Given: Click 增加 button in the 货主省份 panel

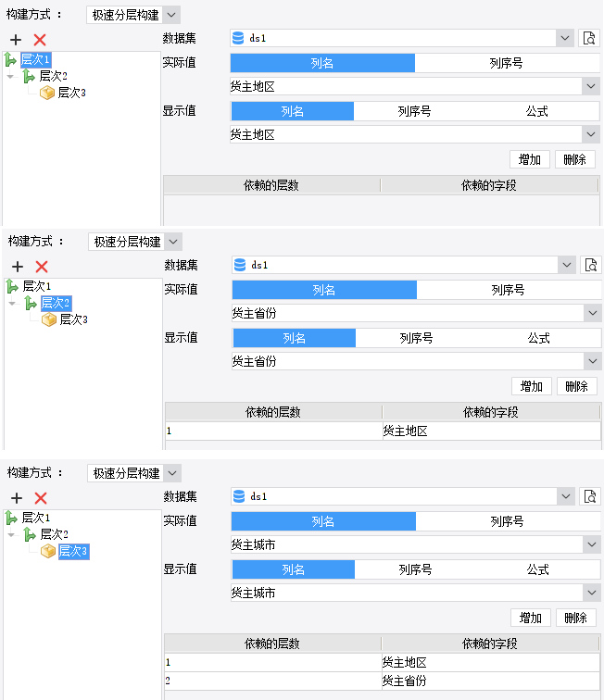Looking at the screenshot, I should (531, 386).
